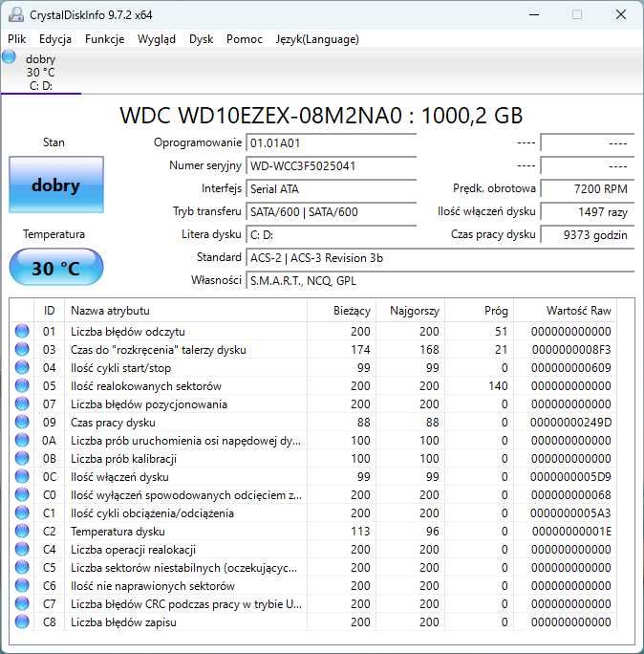The height and width of the screenshot is (654, 644).
Task: Select the Liczba błędów odczytu row text
Action: click(x=128, y=332)
